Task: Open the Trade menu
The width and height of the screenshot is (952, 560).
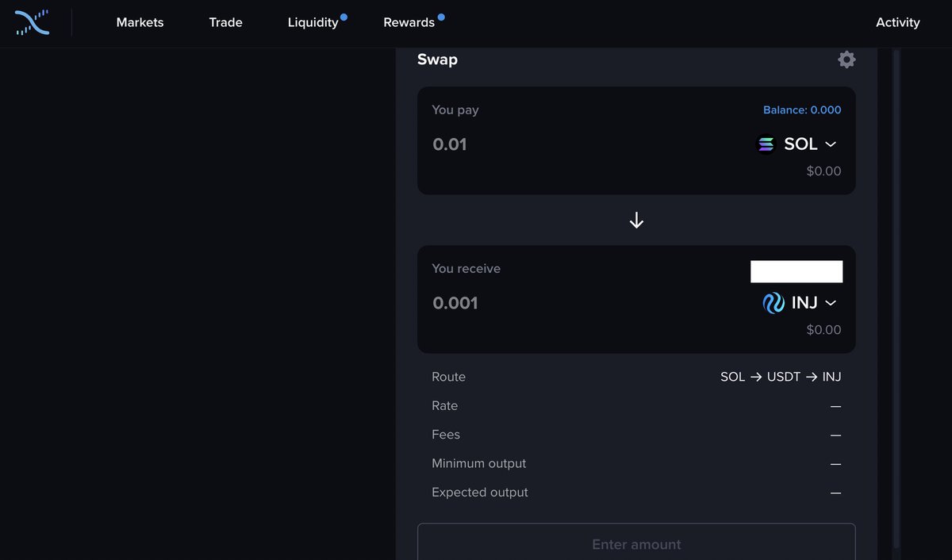Action: click(x=225, y=22)
